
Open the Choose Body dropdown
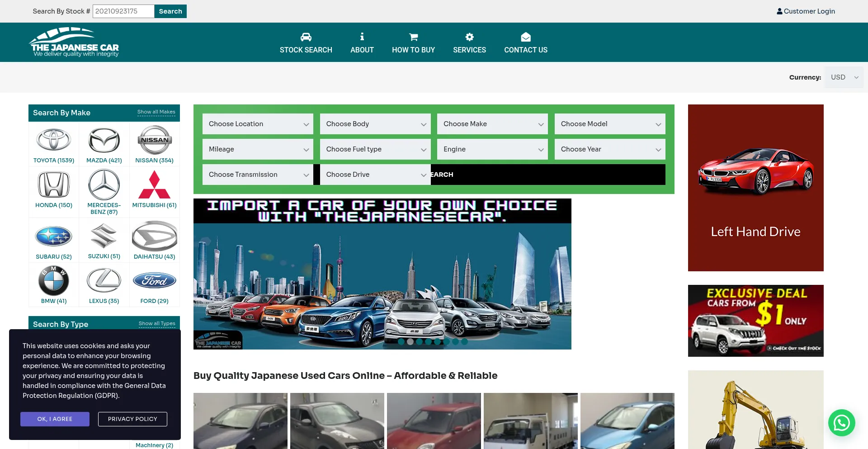click(x=375, y=124)
